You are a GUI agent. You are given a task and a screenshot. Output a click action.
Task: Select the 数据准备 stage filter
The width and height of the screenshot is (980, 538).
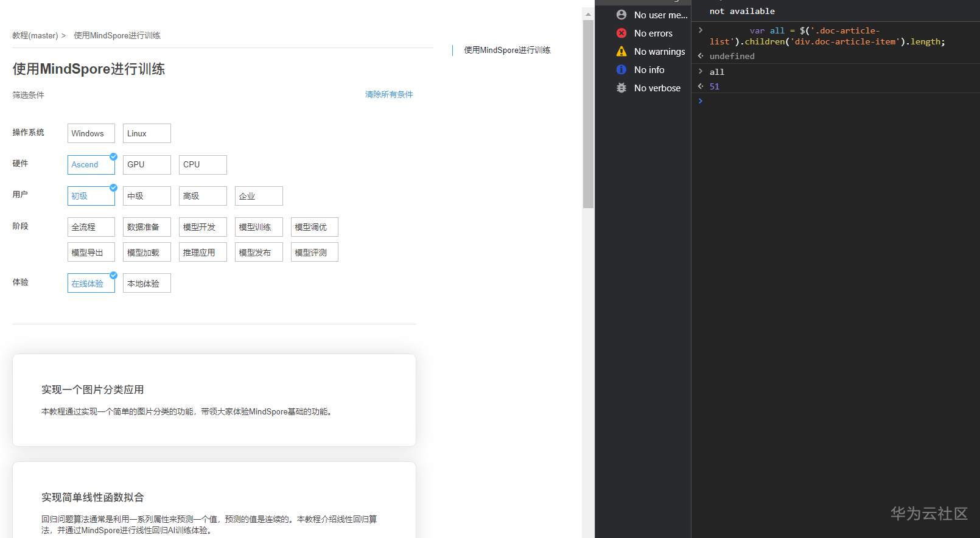pyautogui.click(x=147, y=227)
